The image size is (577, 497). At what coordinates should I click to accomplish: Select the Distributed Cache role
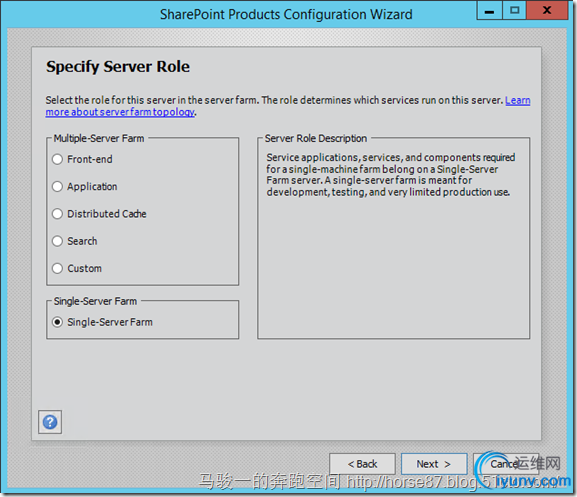pos(57,214)
